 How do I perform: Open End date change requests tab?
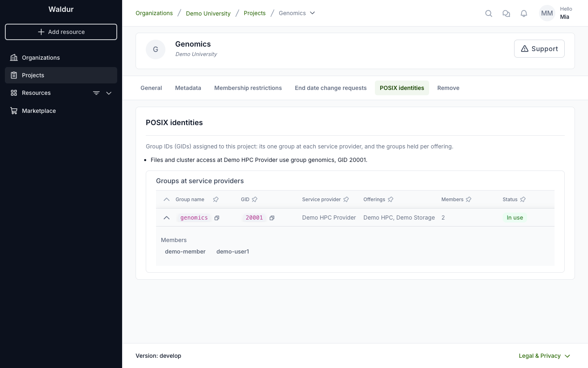click(331, 88)
